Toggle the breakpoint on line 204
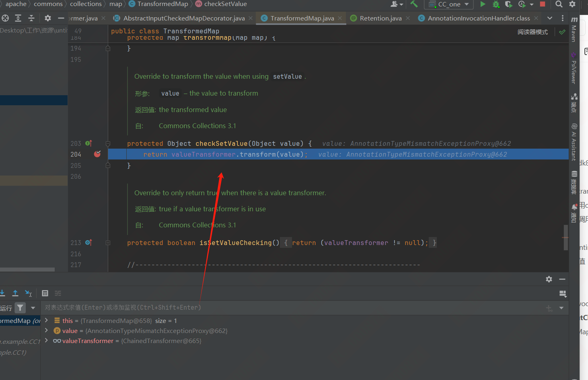588x380 pixels. 97,154
